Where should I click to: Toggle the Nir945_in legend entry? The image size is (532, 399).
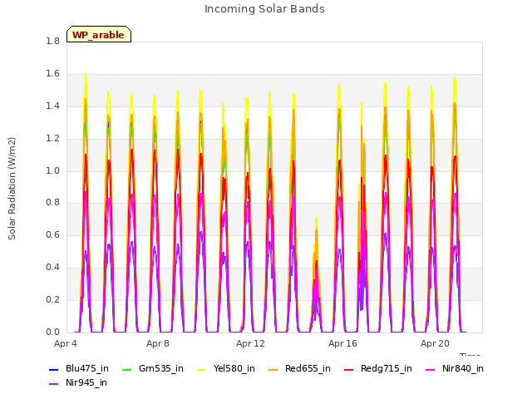78,382
